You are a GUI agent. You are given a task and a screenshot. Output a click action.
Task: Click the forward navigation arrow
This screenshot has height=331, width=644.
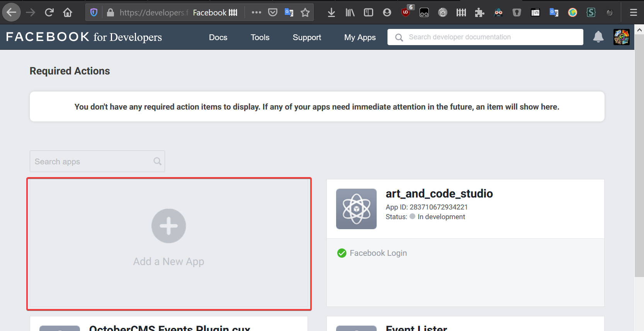point(31,12)
